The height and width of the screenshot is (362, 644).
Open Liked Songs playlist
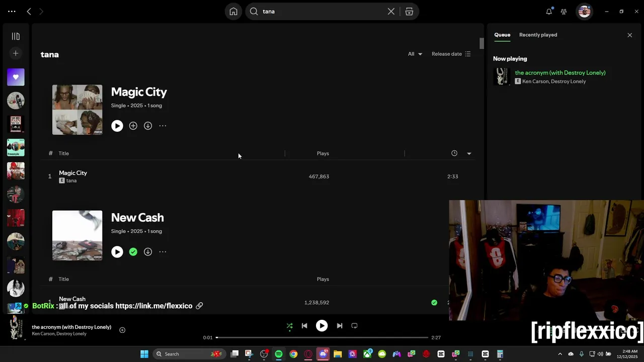click(x=16, y=77)
